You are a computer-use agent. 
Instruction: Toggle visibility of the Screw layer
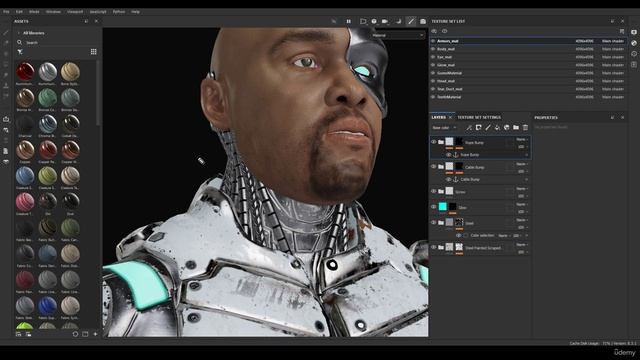(x=433, y=191)
